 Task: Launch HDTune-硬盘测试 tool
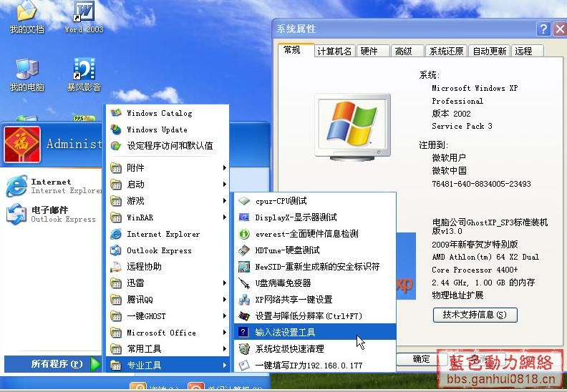(287, 250)
